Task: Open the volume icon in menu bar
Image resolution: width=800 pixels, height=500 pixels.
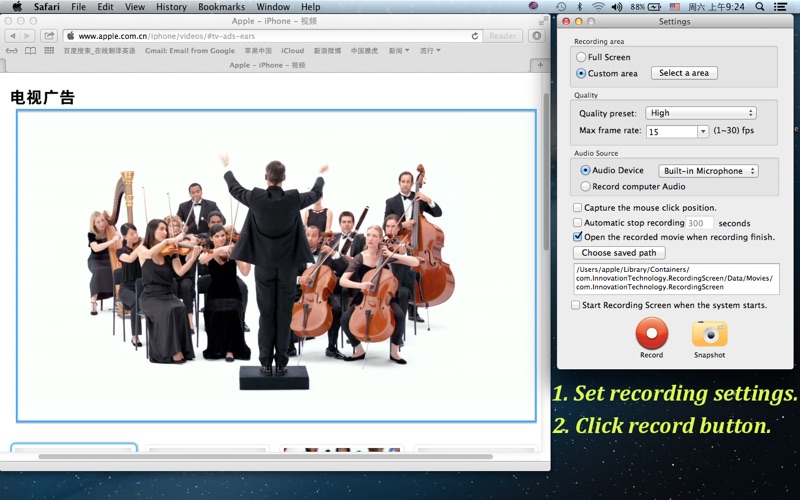Action: [617, 7]
